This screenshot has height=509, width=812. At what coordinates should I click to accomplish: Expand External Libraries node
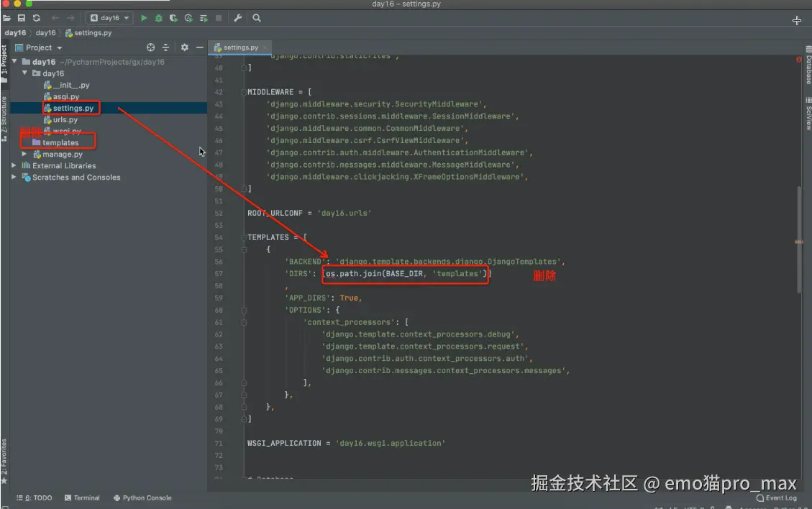coord(14,165)
